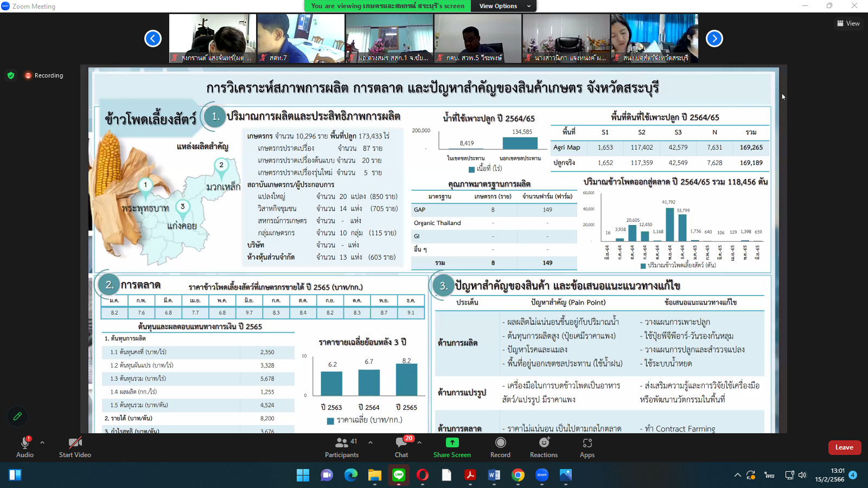Open the Participants panel

[342, 447]
